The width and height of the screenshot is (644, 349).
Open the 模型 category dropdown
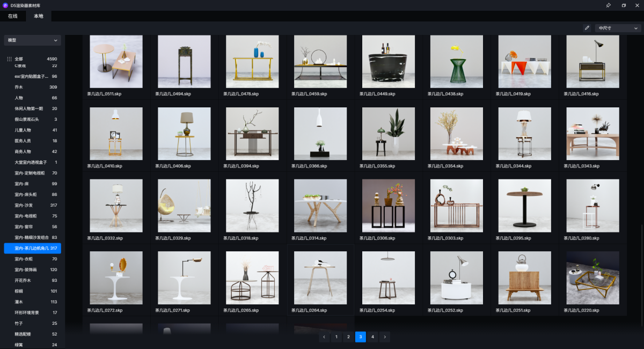(33, 40)
